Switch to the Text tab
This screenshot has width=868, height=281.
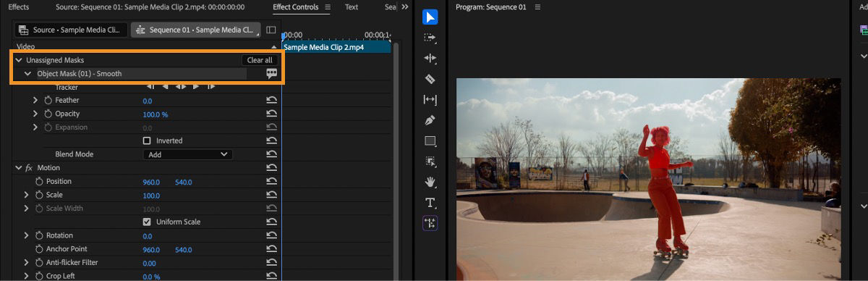(x=352, y=7)
